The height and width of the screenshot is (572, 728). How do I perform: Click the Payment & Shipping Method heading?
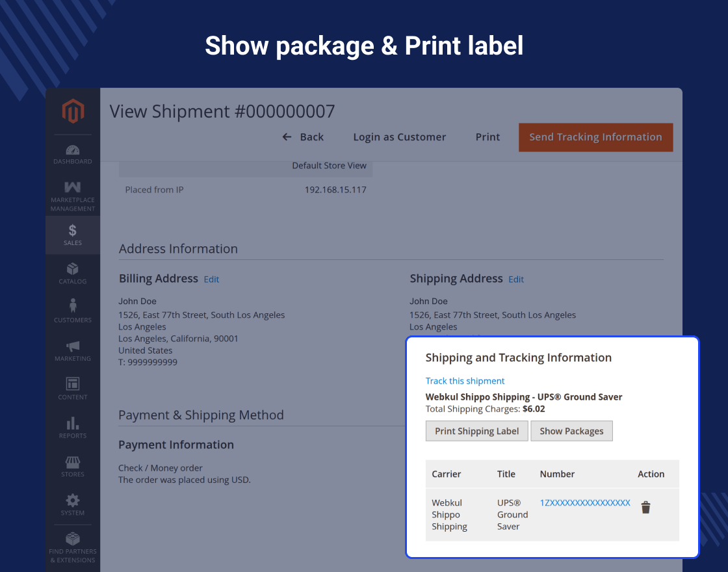(x=201, y=415)
